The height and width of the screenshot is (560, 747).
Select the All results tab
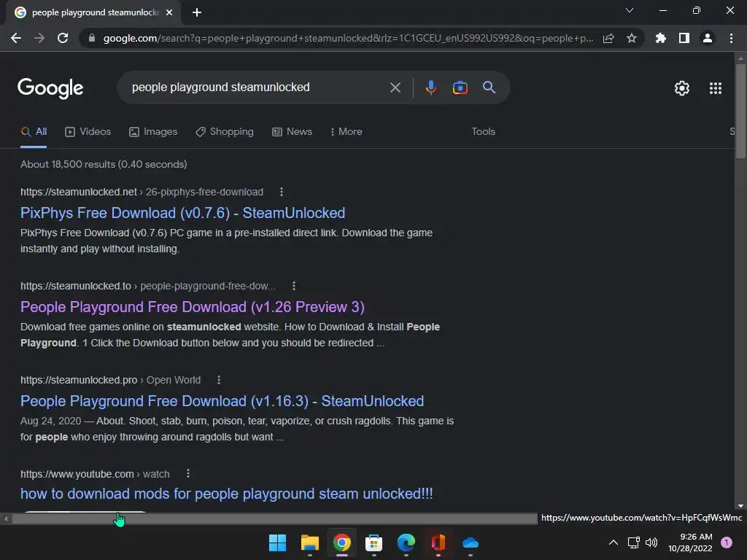(34, 132)
